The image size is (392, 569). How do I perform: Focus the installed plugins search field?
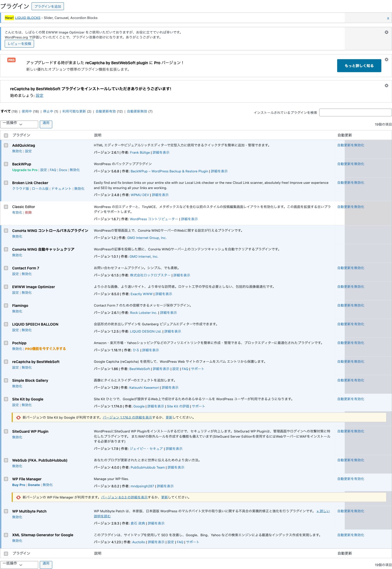tap(355, 112)
